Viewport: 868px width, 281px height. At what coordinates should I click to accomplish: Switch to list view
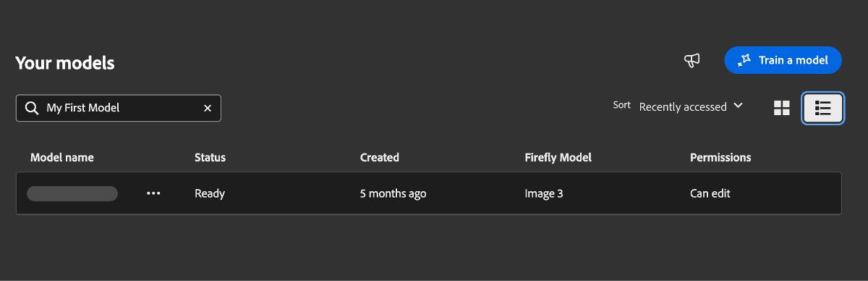[823, 108]
